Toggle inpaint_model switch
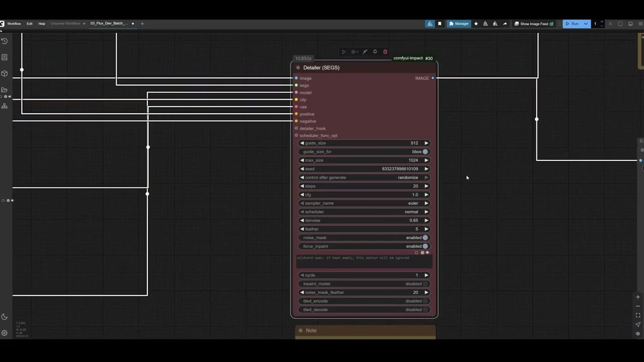This screenshot has height=362, width=644. click(x=425, y=284)
